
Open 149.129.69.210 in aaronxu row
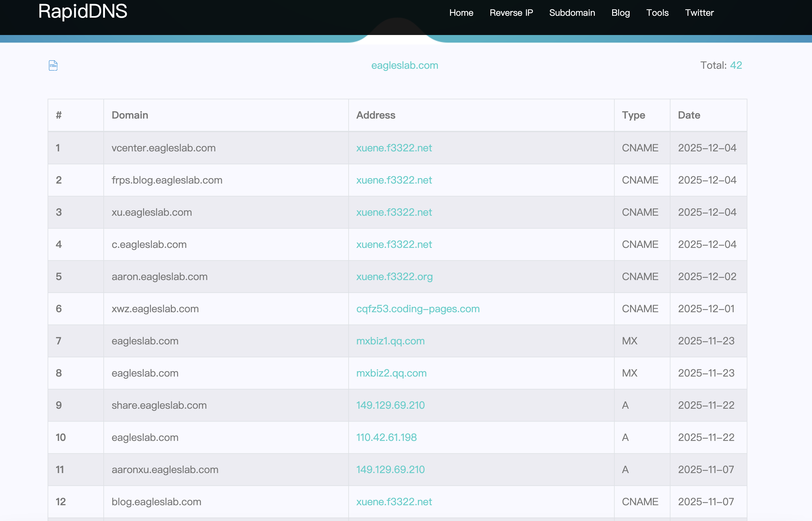tap(390, 469)
